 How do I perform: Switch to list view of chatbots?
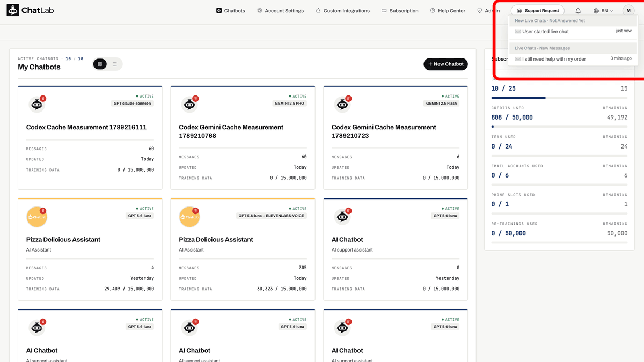point(114,64)
